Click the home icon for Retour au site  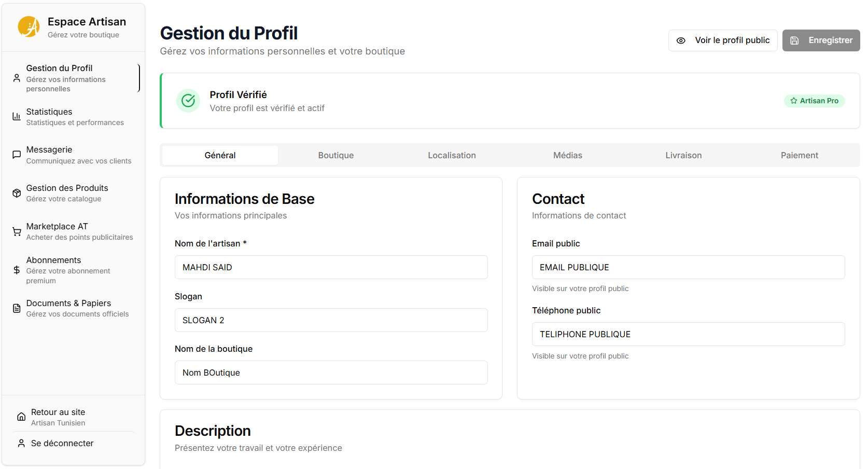pos(21,417)
